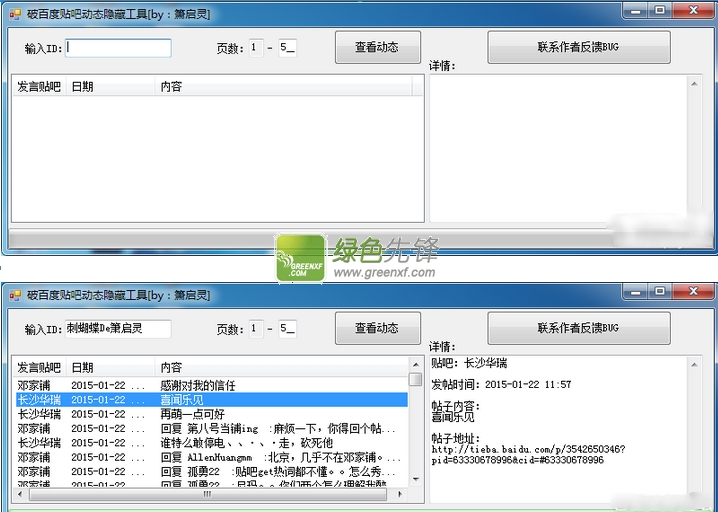Click horizontal scrollbar right arrow of lower list
Screen dimensions: 718x512
click(x=400, y=494)
